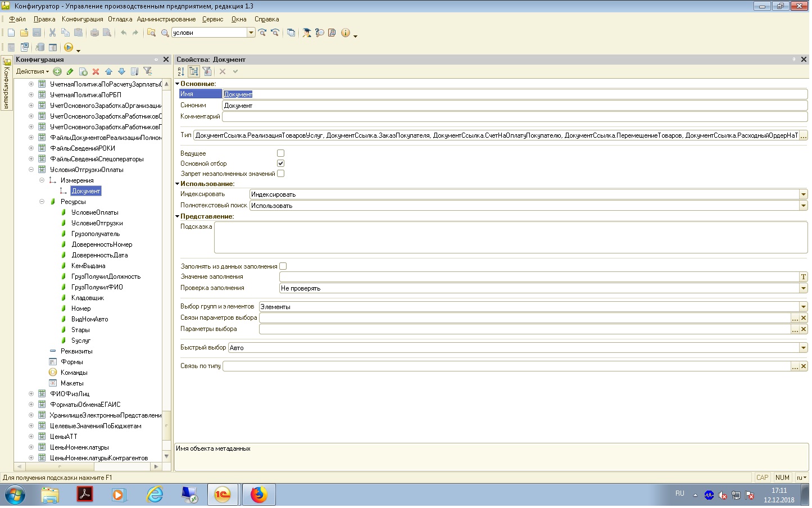
Task: Open the Индексировать dropdown list
Action: pyautogui.click(x=803, y=194)
